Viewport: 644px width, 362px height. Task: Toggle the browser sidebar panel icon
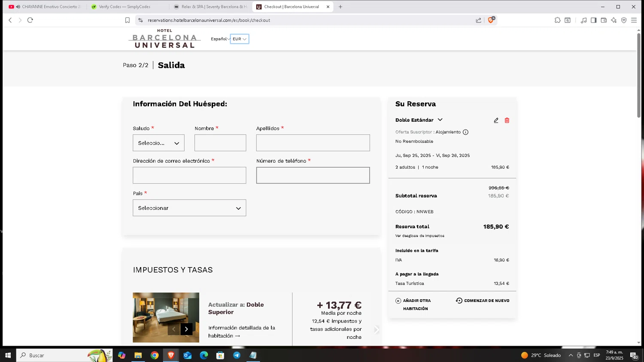click(x=593, y=20)
